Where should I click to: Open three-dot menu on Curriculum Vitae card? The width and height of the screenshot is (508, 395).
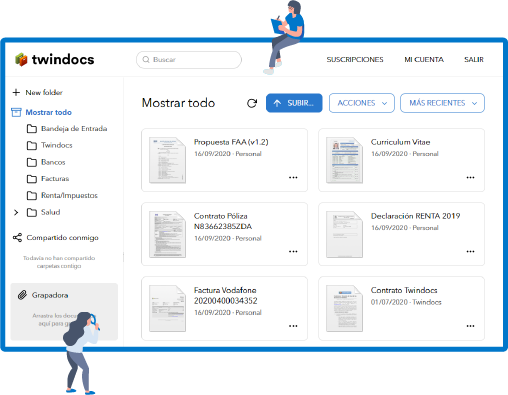[470, 178]
